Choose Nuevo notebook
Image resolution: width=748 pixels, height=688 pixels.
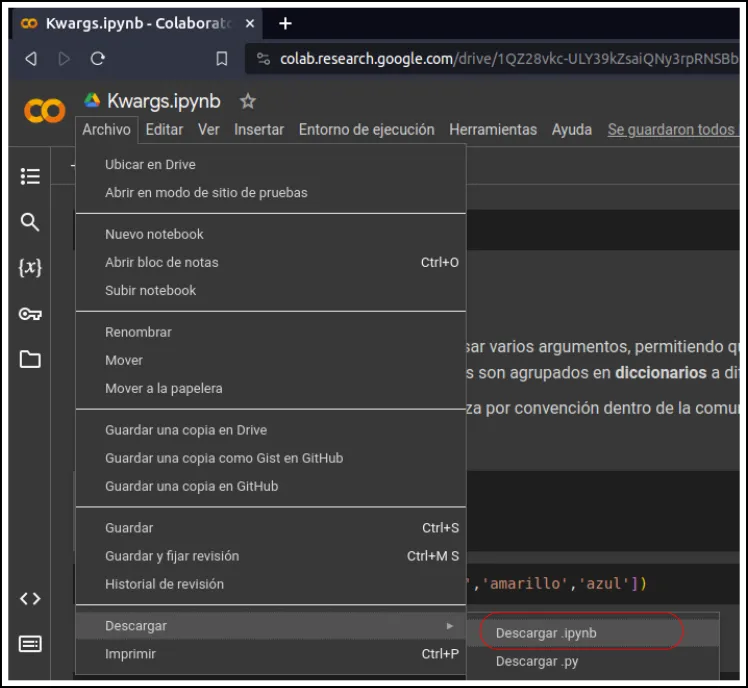tap(271, 234)
